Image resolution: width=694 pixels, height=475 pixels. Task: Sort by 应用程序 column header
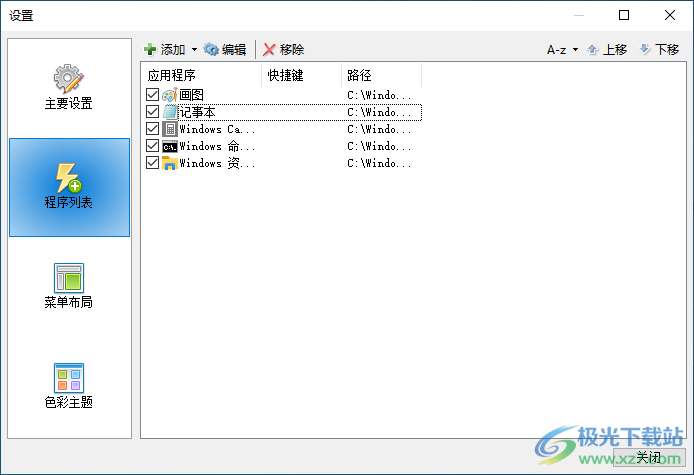click(x=202, y=75)
